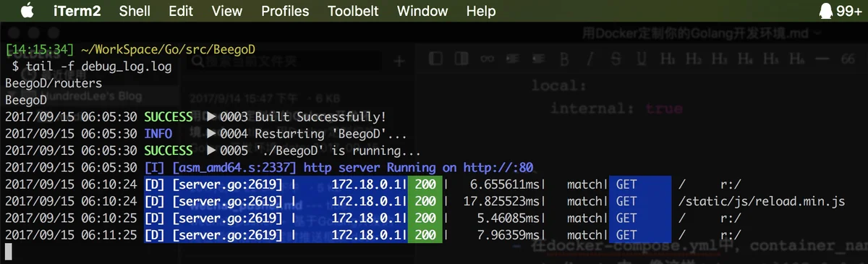Click the 200 status on the 17.825523ms row
The height and width of the screenshot is (264, 868).
(426, 201)
